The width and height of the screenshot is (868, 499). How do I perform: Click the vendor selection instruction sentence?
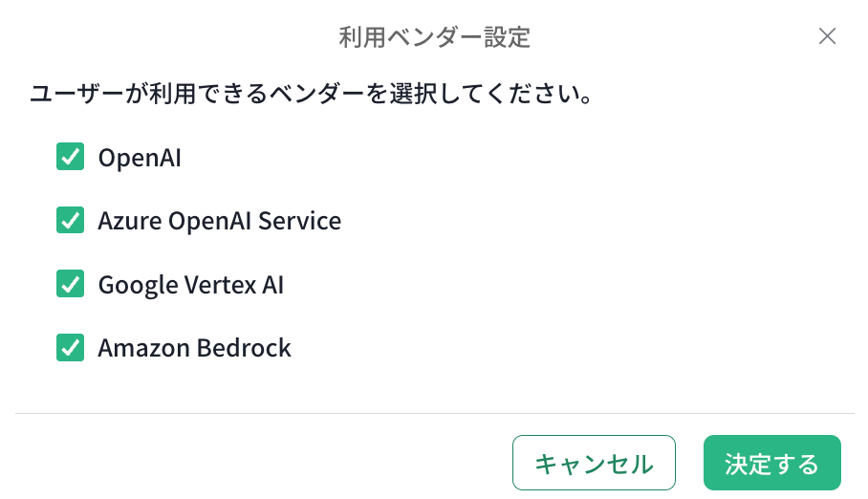[x=308, y=95]
